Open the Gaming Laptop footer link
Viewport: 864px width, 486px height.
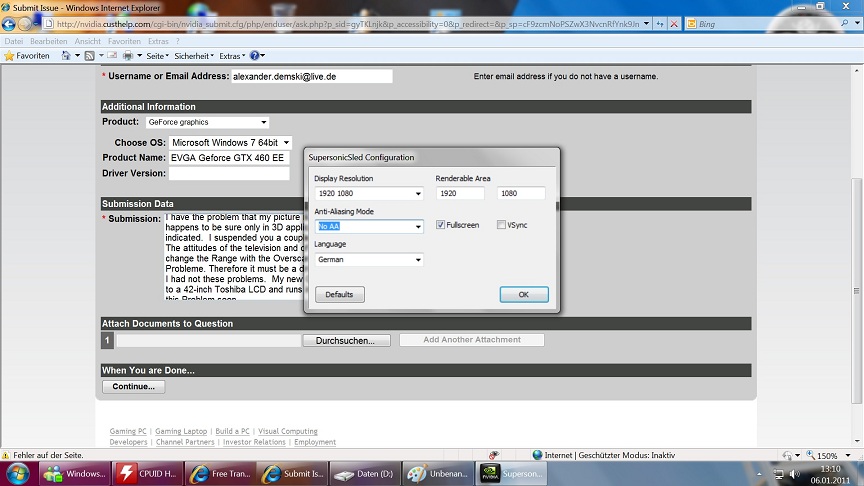[x=181, y=431]
